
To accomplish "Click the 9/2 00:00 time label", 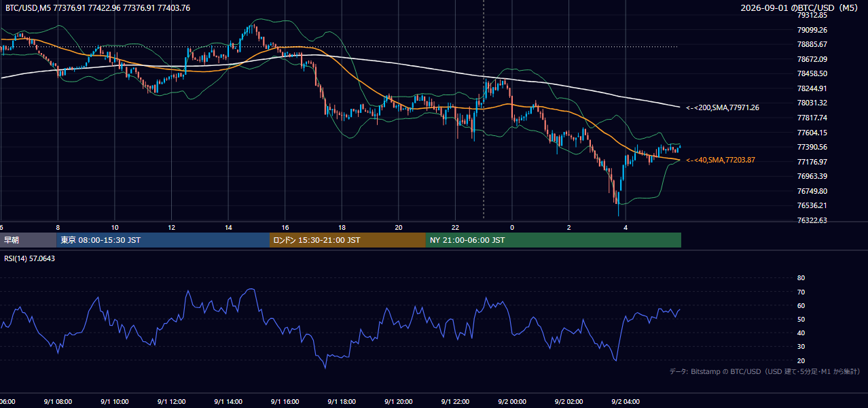I will pyautogui.click(x=512, y=402).
